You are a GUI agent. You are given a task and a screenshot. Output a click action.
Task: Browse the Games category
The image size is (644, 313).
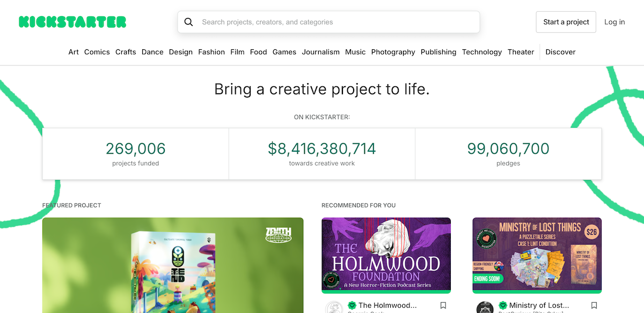click(x=284, y=52)
